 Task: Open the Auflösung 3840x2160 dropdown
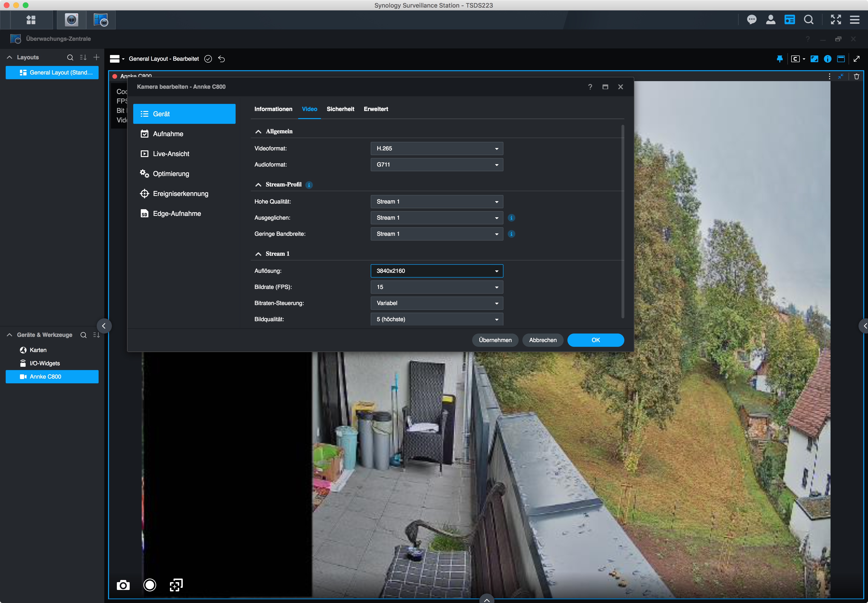tap(436, 271)
